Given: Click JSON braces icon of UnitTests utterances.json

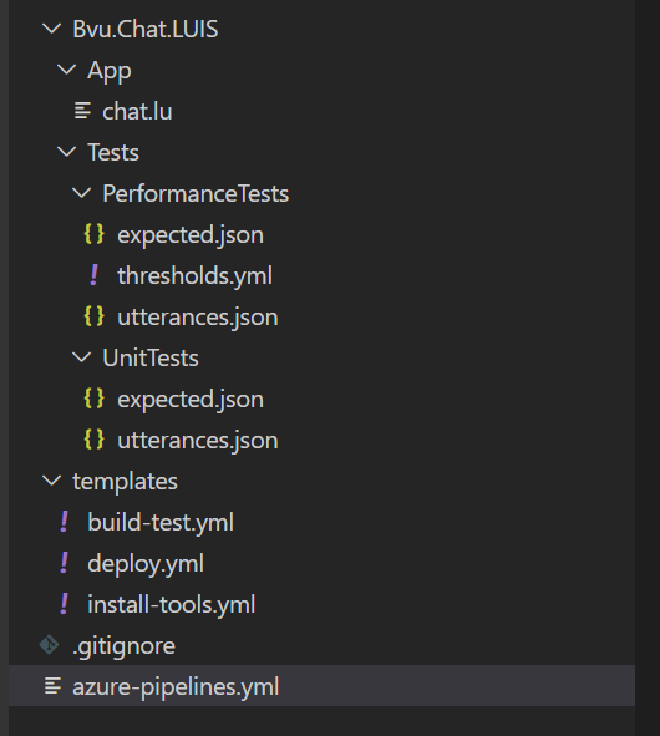Looking at the screenshot, I should 95,440.
